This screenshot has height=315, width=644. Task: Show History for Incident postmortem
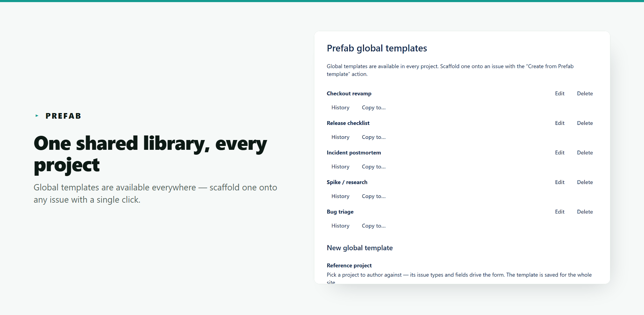pyautogui.click(x=340, y=167)
